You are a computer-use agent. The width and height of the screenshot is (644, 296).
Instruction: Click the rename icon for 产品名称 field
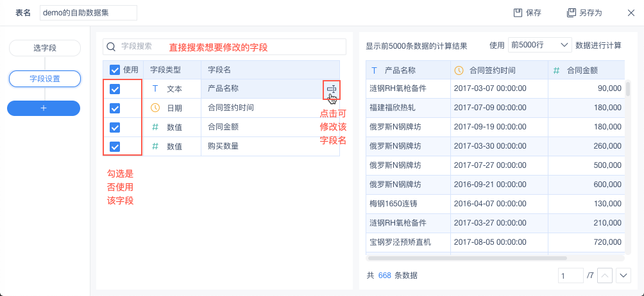[331, 88]
